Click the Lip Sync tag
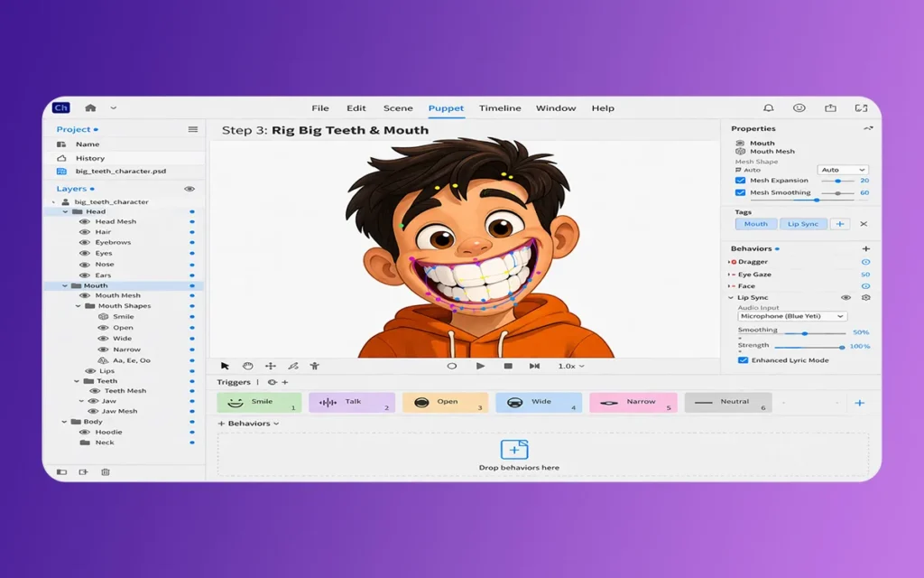The height and width of the screenshot is (578, 924). [802, 224]
